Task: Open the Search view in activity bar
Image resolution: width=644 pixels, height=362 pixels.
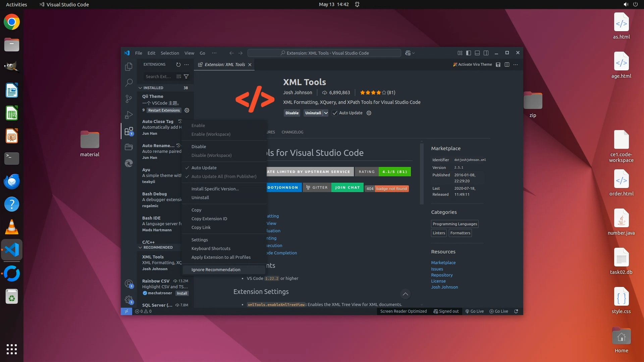Action: pos(129,82)
